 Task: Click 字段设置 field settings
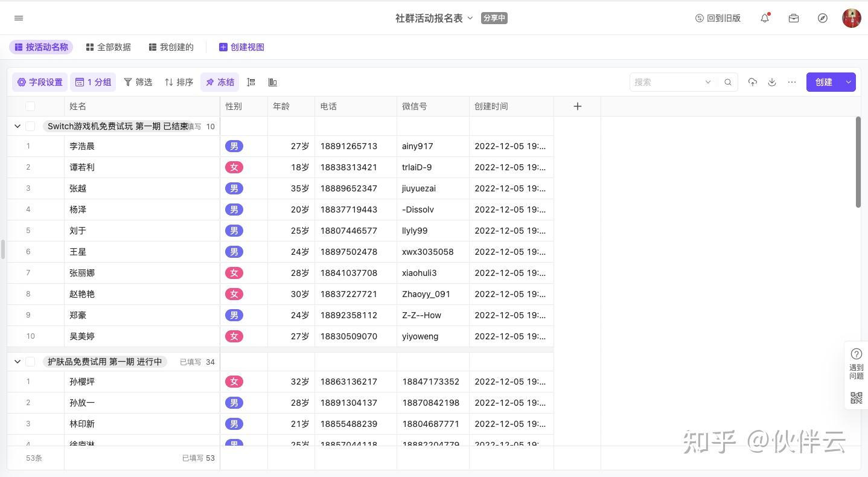40,82
